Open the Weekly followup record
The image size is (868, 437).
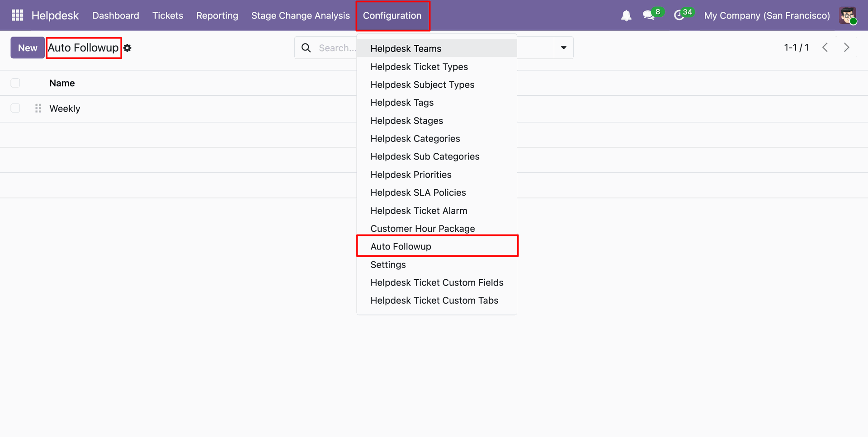click(65, 108)
